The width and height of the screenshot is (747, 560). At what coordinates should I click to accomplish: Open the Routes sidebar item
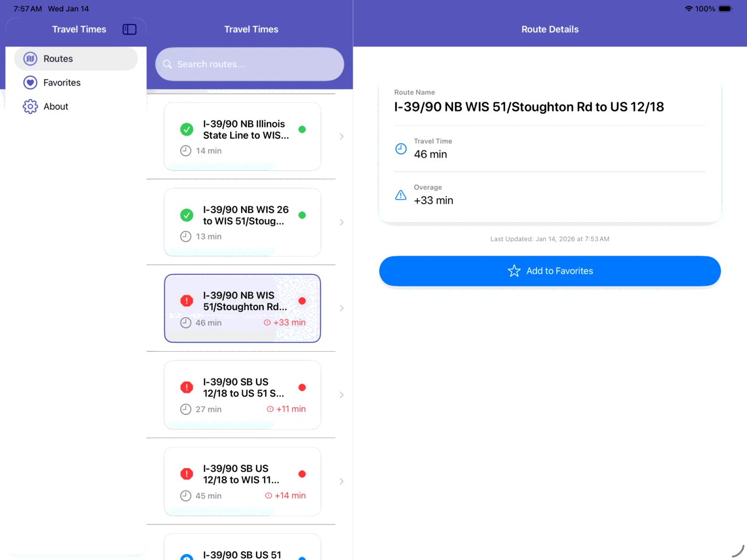(76, 59)
